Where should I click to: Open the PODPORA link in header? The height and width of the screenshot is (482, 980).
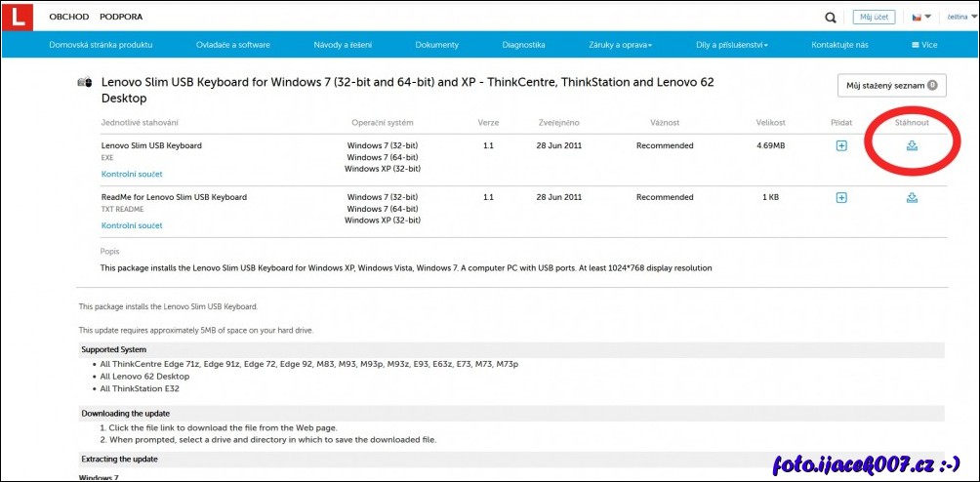[x=121, y=17]
